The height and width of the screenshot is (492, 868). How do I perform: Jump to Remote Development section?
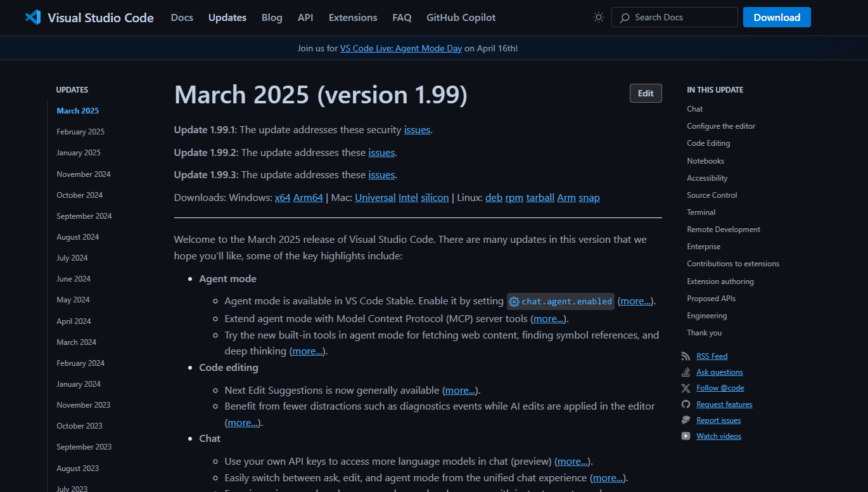724,230
